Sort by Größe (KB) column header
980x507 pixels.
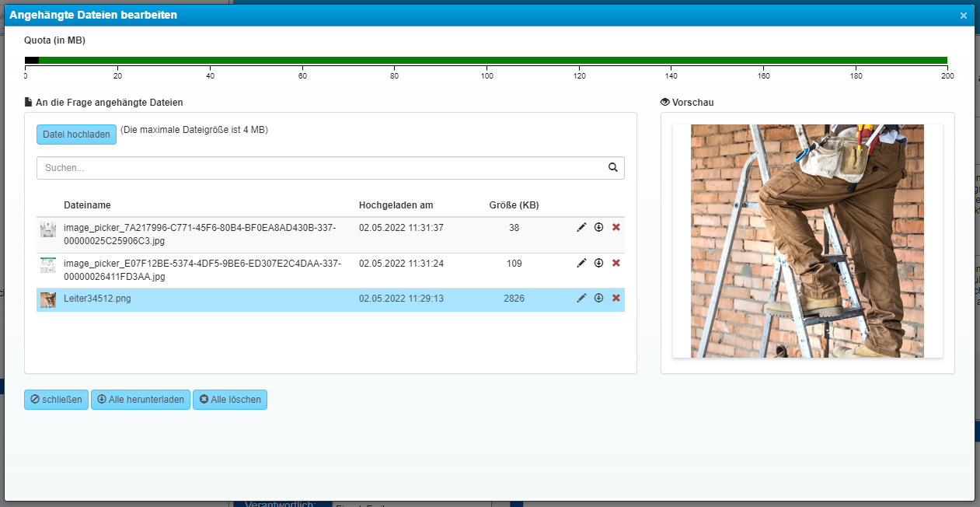(514, 205)
